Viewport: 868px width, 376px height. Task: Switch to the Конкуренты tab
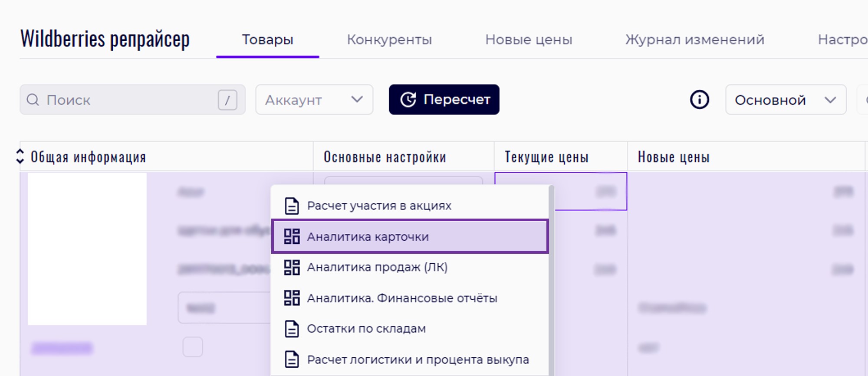click(x=389, y=40)
